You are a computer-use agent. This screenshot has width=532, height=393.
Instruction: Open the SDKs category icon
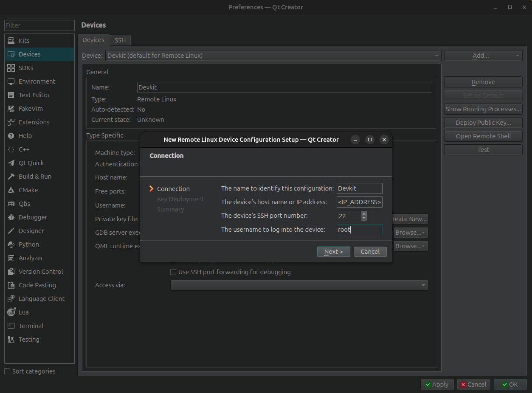[x=11, y=68]
